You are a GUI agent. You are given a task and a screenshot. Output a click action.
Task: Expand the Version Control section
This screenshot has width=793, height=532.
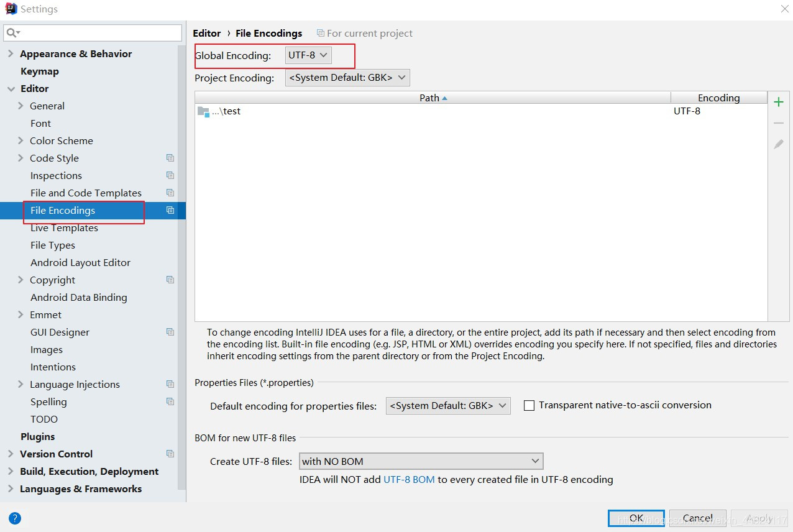point(11,454)
